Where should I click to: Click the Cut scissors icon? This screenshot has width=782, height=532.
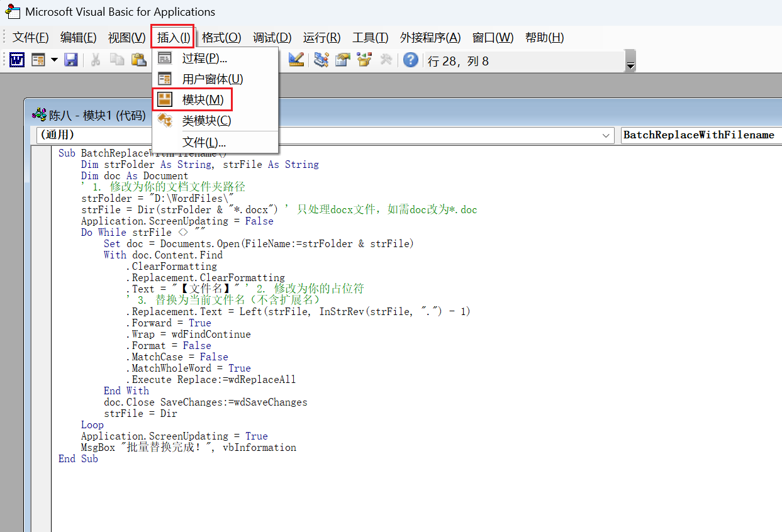tap(96, 60)
